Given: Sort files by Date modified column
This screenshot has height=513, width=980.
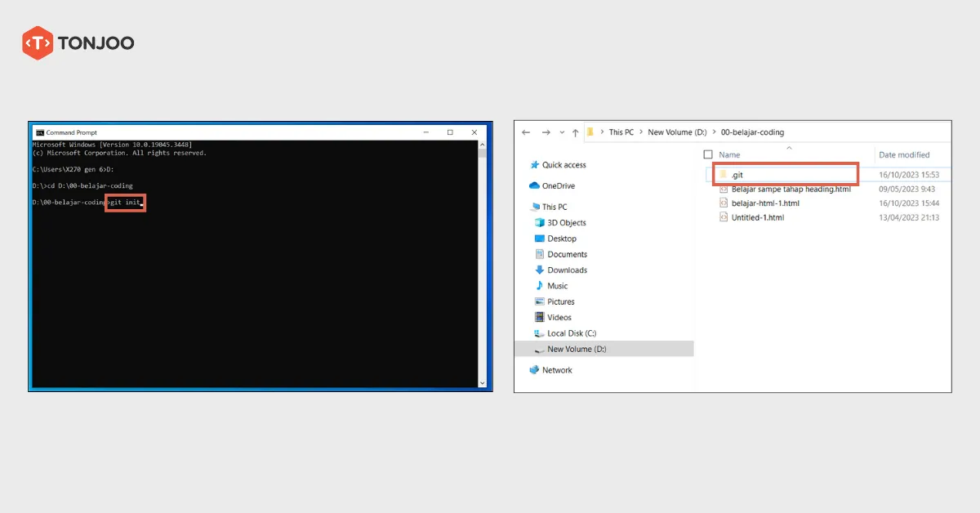Looking at the screenshot, I should [x=903, y=154].
